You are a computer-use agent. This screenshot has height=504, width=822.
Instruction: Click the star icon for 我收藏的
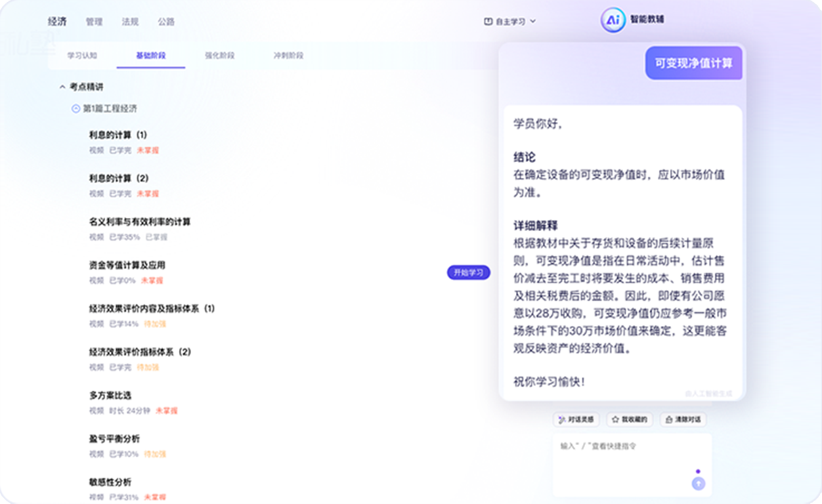click(x=616, y=419)
